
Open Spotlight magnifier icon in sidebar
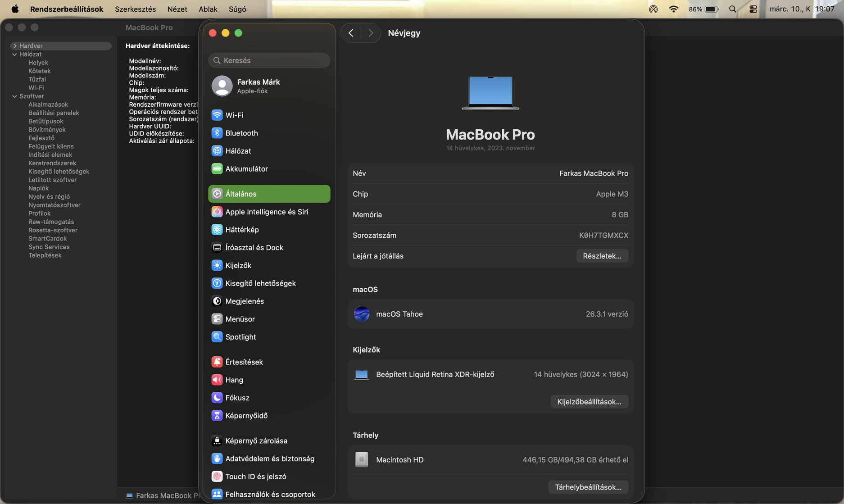217,336
